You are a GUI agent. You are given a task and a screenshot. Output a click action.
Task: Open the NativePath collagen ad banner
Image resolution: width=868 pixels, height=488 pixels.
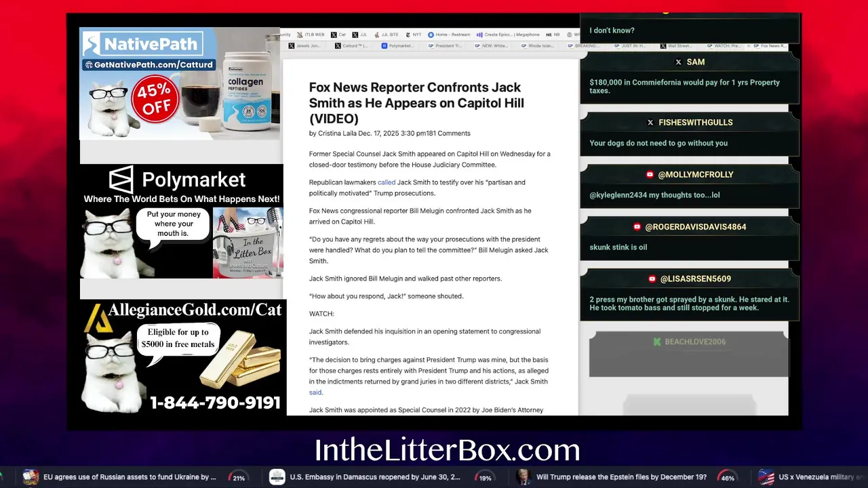pyautogui.click(x=180, y=84)
